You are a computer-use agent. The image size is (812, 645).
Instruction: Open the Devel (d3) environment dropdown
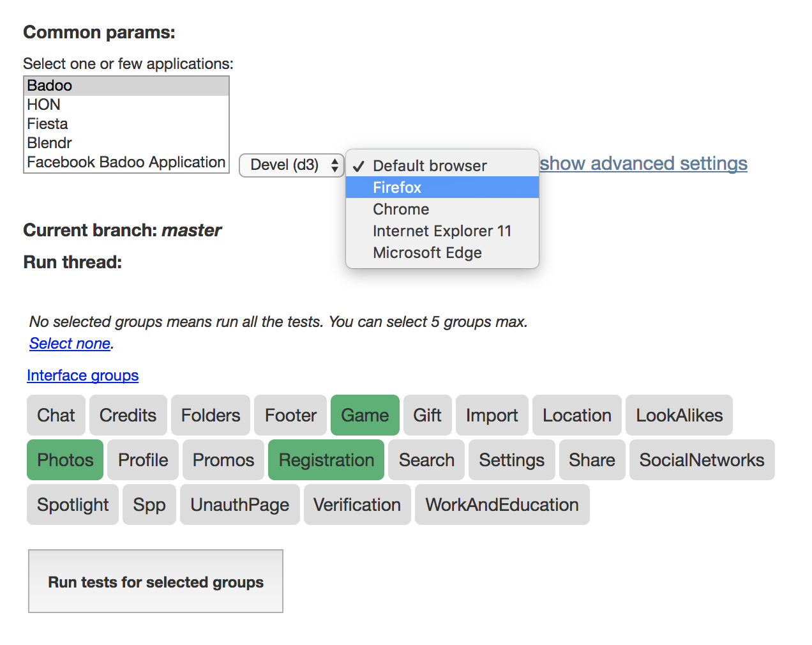click(292, 165)
